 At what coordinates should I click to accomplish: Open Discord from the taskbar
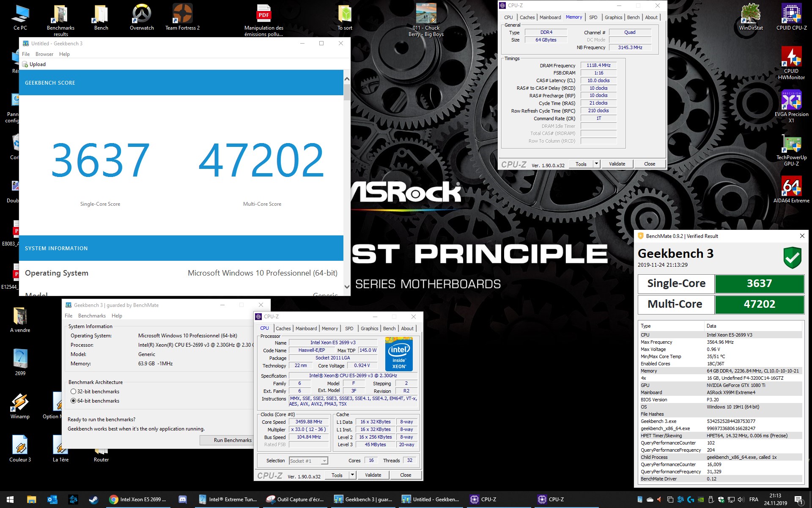183,500
